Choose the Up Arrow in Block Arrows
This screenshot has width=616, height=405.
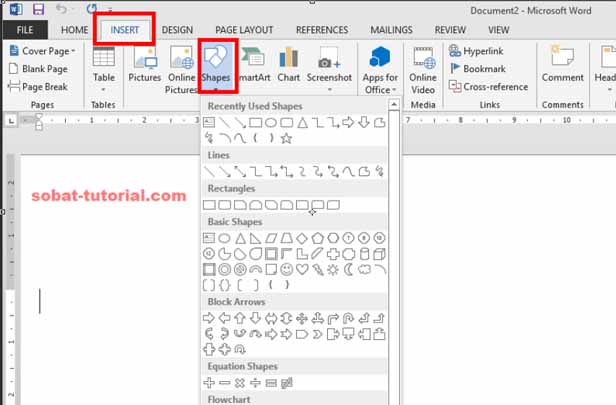(x=240, y=318)
